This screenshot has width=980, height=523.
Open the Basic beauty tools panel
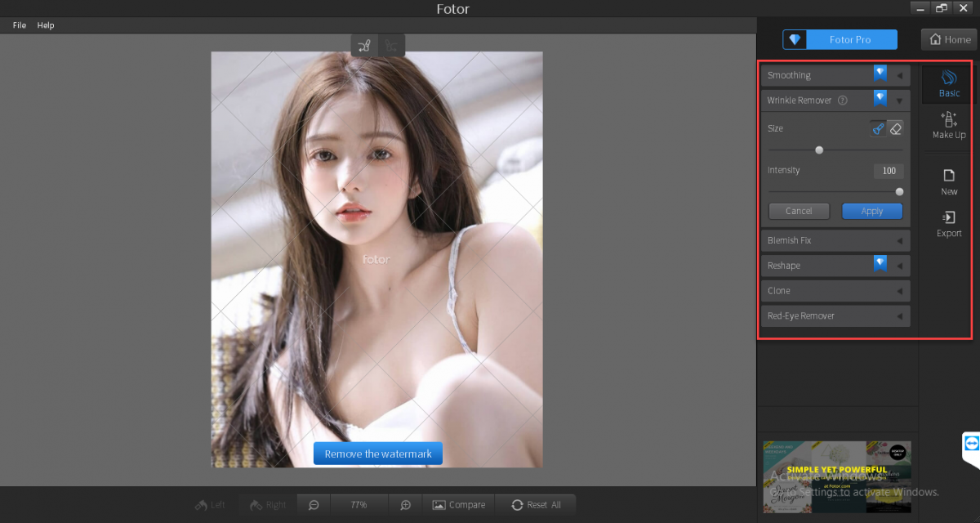click(949, 84)
